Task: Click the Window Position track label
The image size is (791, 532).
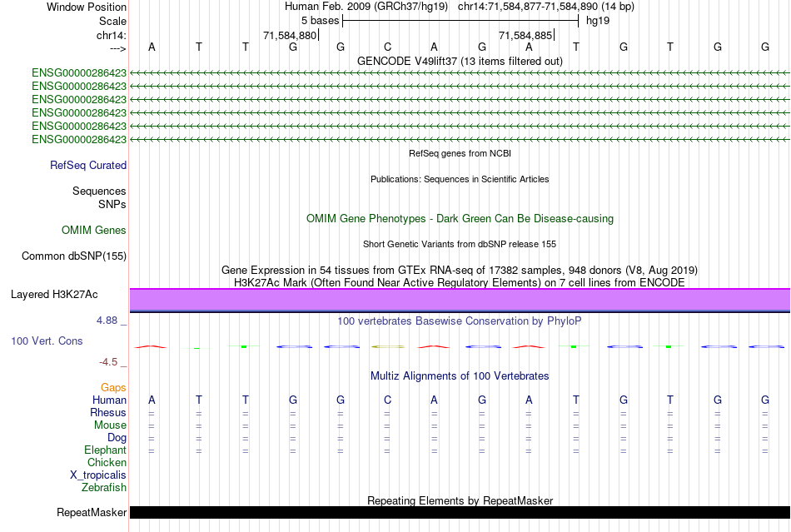Action: pyautogui.click(x=87, y=7)
